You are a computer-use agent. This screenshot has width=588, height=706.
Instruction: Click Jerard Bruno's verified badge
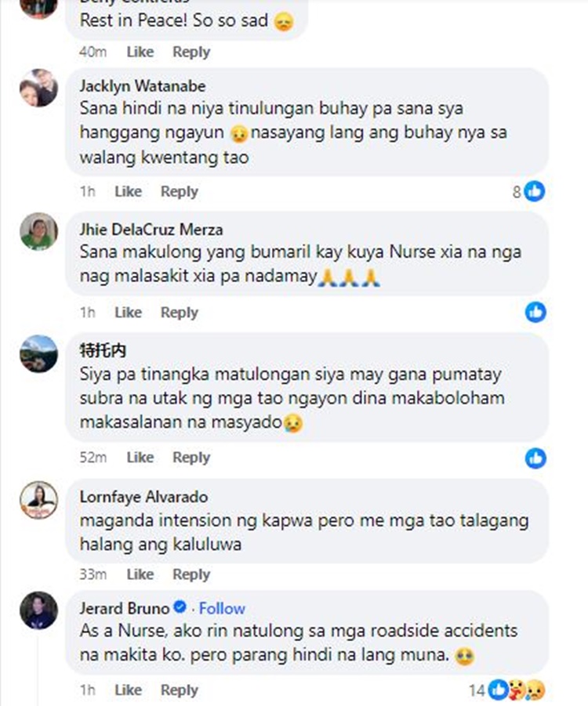180,607
